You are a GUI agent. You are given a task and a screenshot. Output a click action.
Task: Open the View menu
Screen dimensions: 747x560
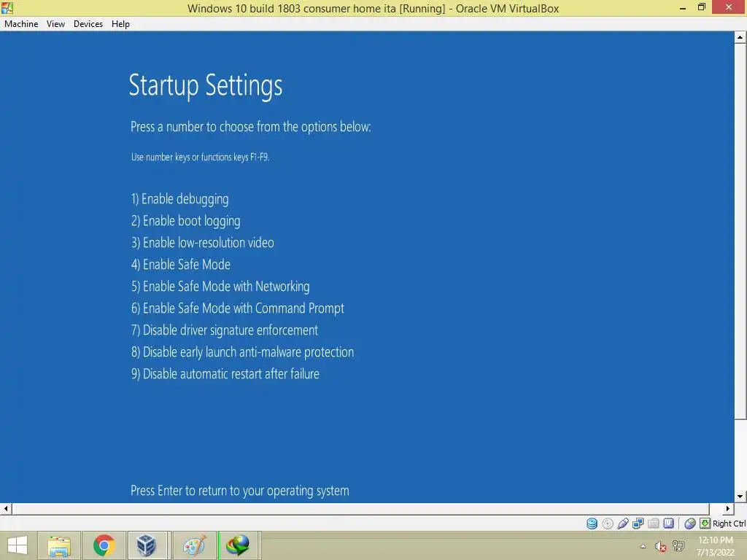click(x=55, y=24)
